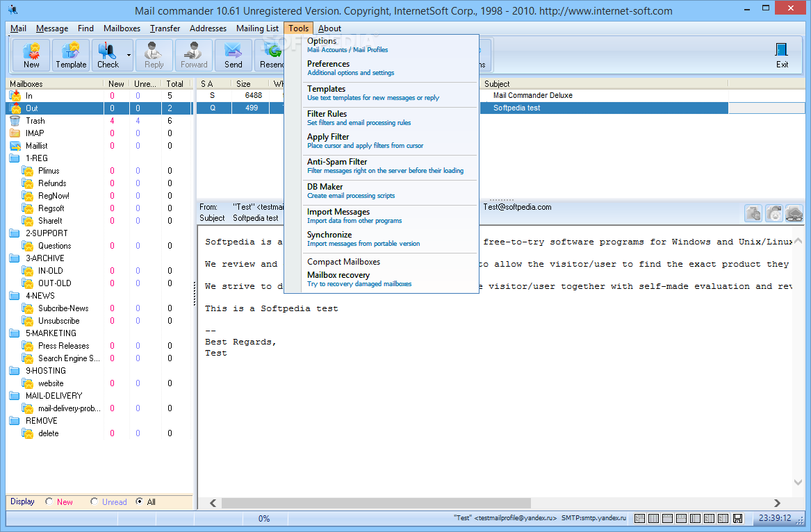Select the All display radio button
This screenshot has height=532, width=811.
click(139, 501)
